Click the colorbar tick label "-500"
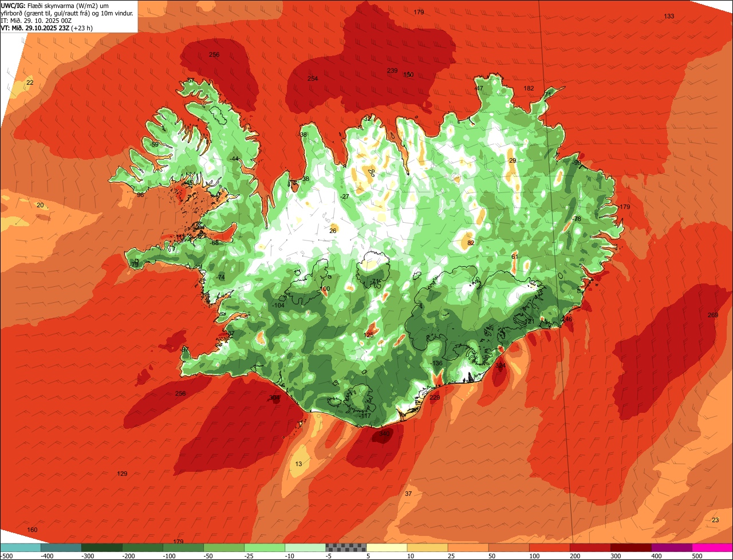Image resolution: width=733 pixels, height=560 pixels. [x=6, y=556]
